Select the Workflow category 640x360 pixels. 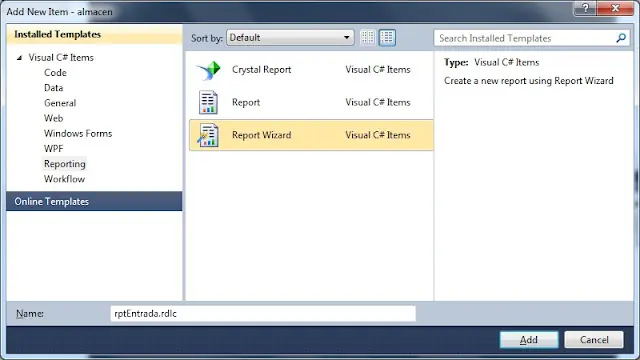click(x=64, y=179)
